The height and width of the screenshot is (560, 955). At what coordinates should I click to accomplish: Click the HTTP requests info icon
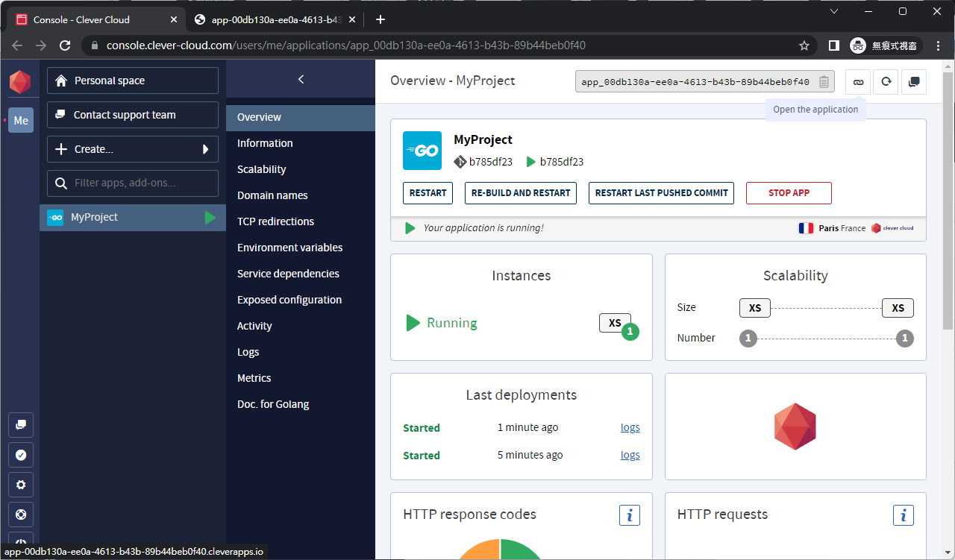point(904,515)
